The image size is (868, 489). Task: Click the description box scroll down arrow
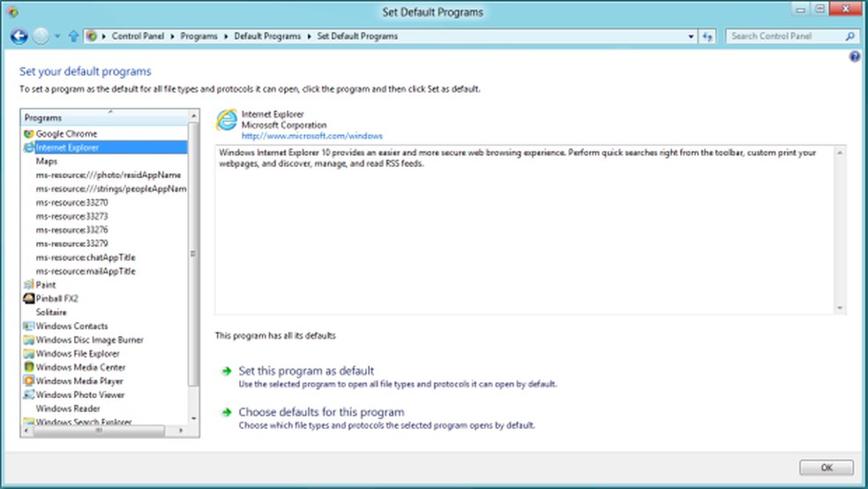841,308
